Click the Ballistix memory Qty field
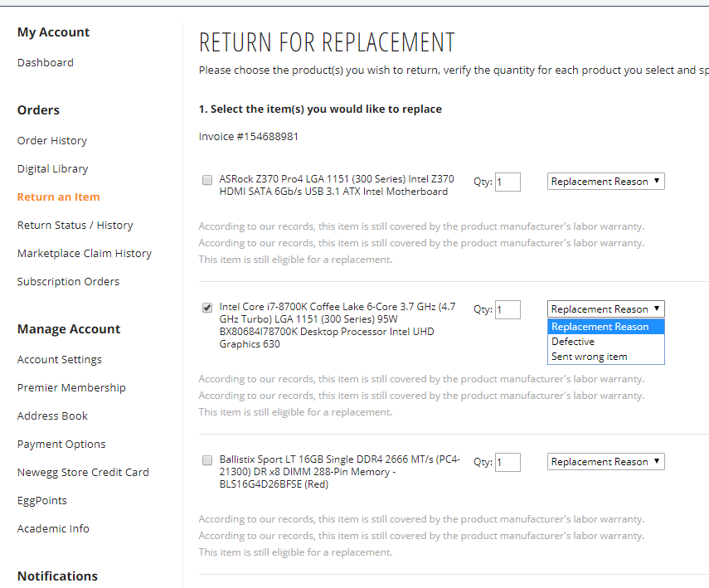This screenshot has width=709, height=588. coord(507,462)
